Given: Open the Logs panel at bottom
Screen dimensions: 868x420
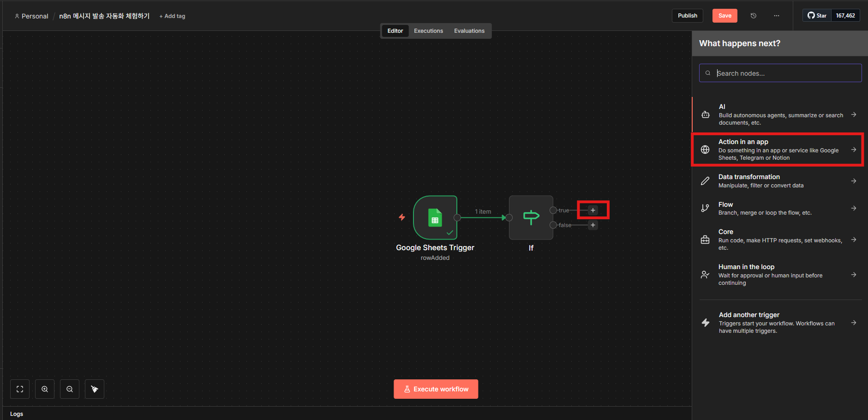Looking at the screenshot, I should pos(17,414).
